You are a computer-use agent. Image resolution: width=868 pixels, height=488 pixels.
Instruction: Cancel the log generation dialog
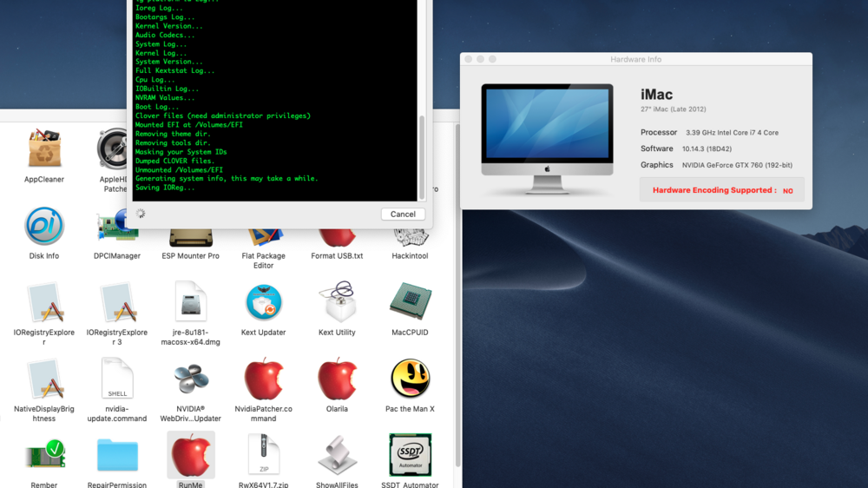403,214
